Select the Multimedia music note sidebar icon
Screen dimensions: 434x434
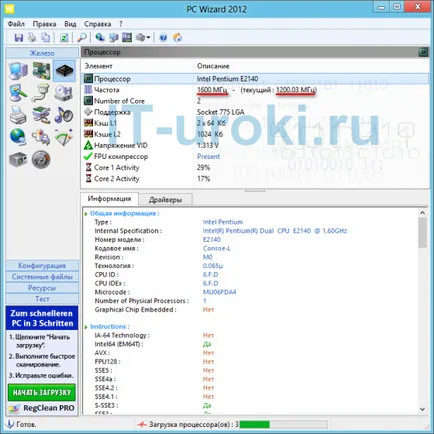(63, 115)
